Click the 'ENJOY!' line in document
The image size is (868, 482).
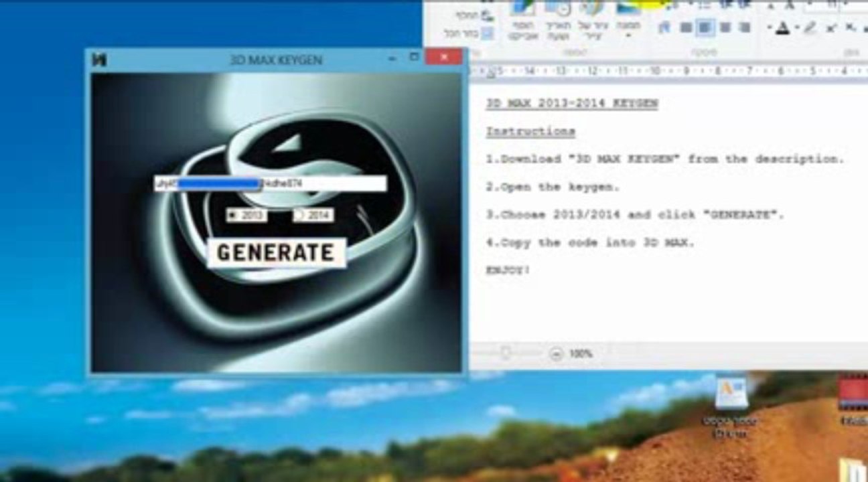pos(508,270)
